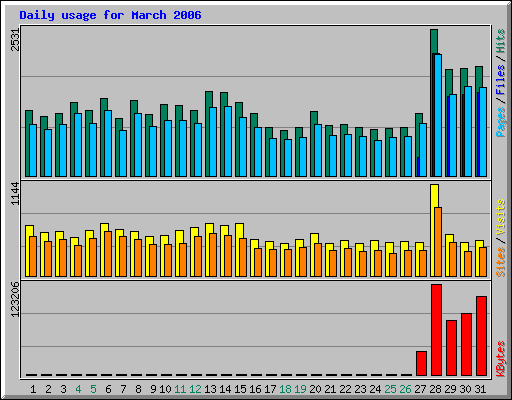Click day 5 weekend label

click(93, 389)
